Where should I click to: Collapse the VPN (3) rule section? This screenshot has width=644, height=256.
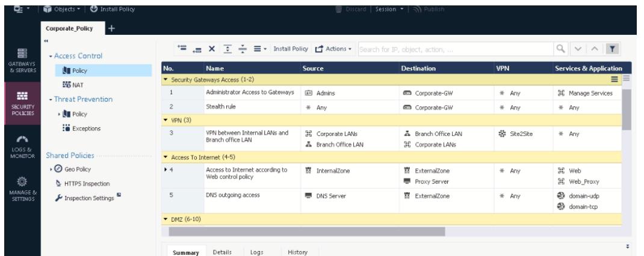point(167,120)
